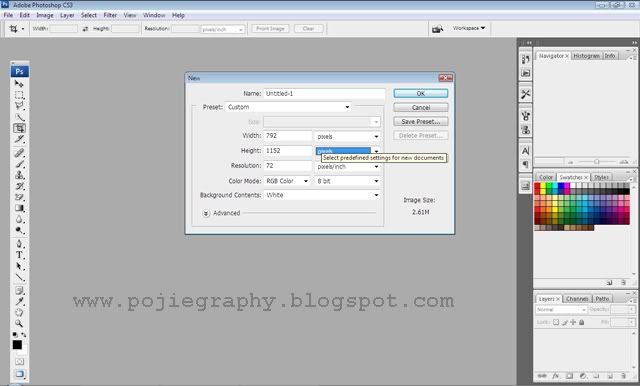
Task: Select the Zoom magnifier tool
Action: [x=19, y=324]
